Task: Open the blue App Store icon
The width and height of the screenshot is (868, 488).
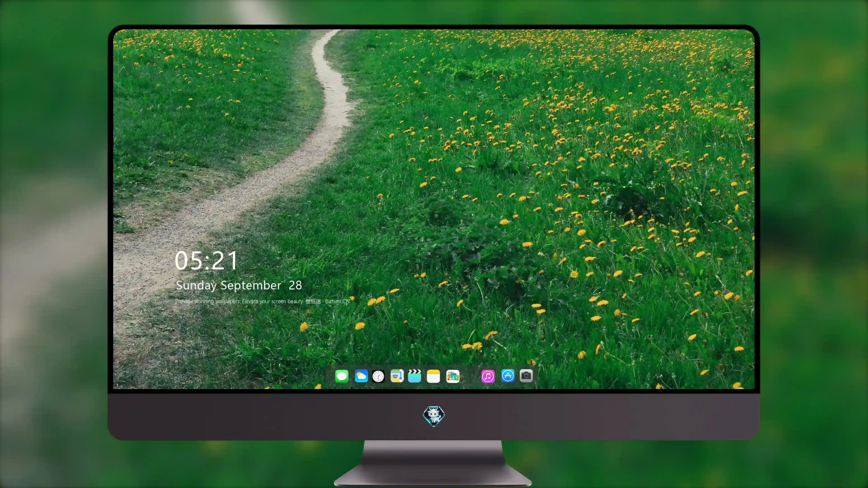Action: pyautogui.click(x=508, y=375)
